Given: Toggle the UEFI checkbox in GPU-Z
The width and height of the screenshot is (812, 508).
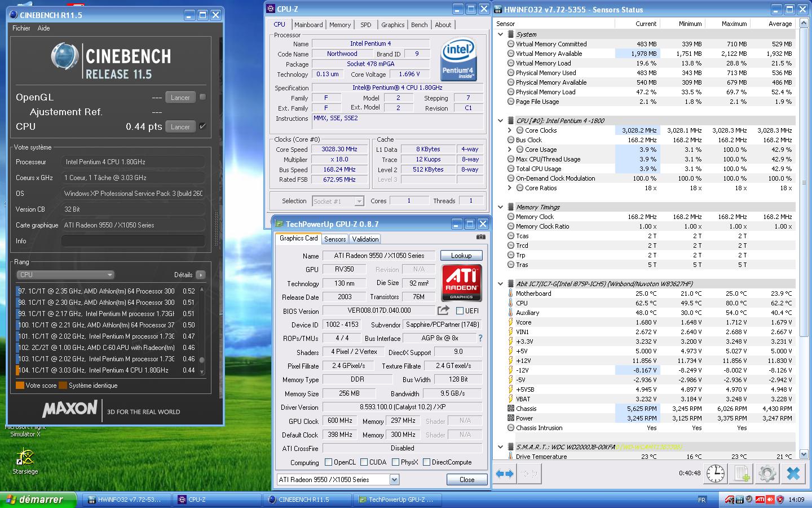Looking at the screenshot, I should (460, 310).
